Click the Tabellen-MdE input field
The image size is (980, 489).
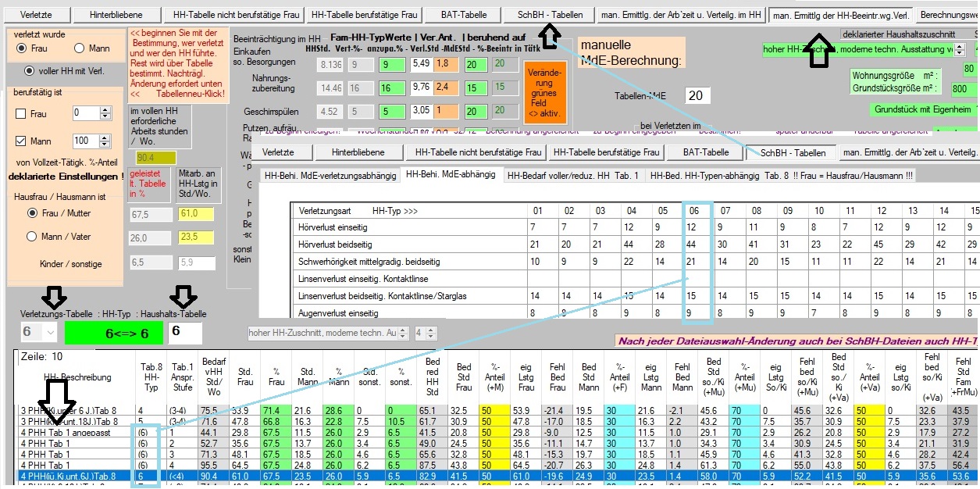point(697,95)
